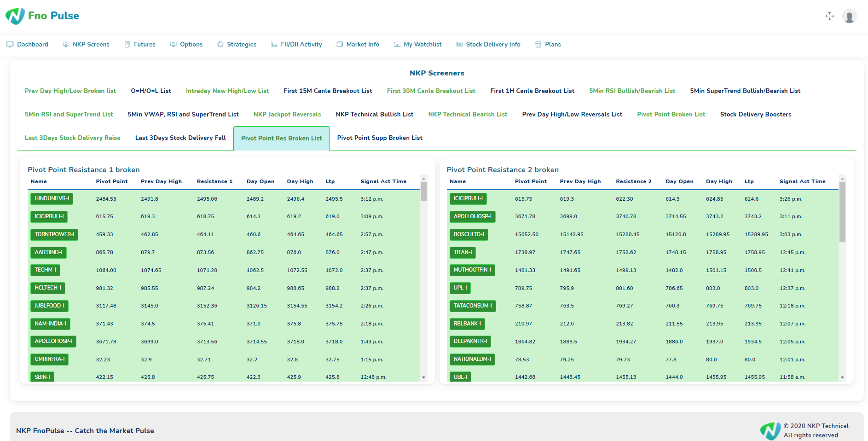Switch to Prev Day High/Low Broken list tab
The image size is (868, 441).
(x=70, y=91)
